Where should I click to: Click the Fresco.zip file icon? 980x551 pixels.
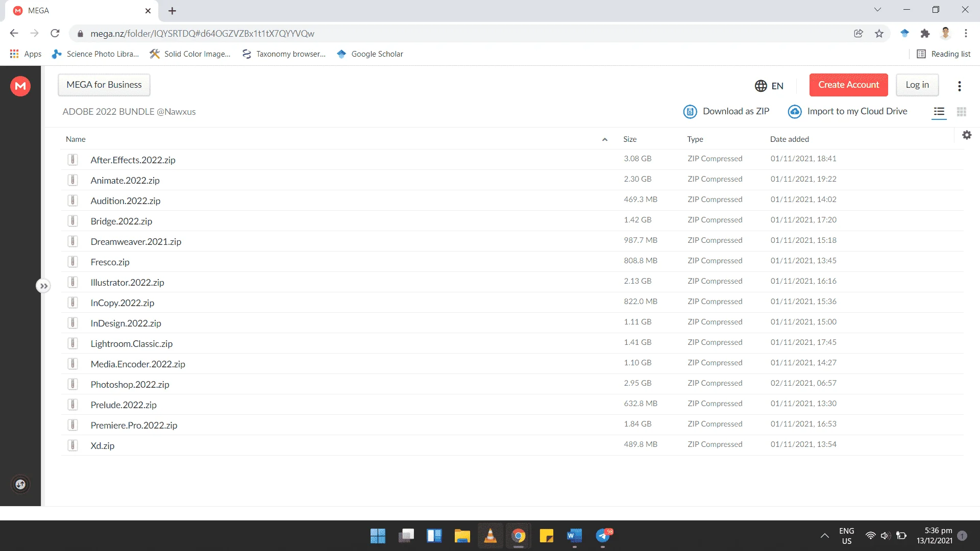click(x=73, y=262)
